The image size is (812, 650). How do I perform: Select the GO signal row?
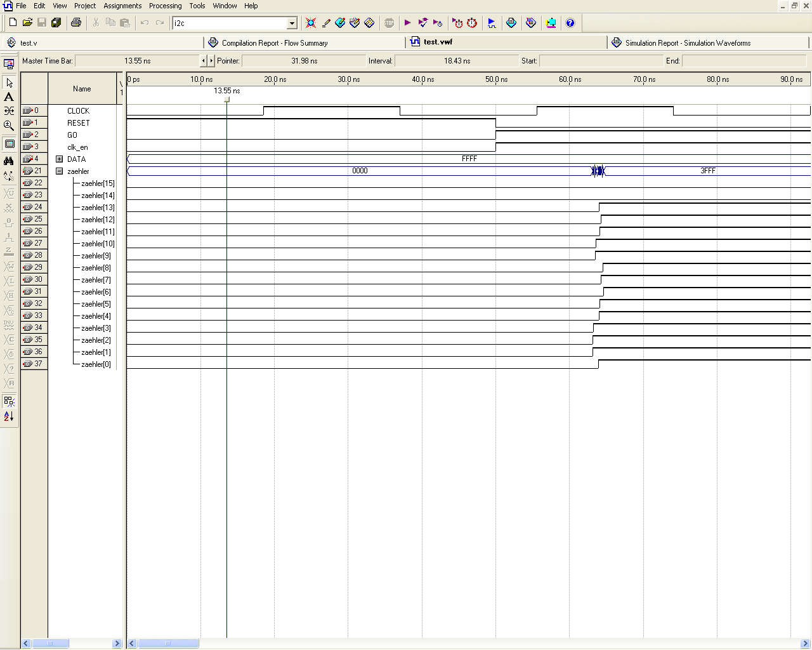pos(72,135)
